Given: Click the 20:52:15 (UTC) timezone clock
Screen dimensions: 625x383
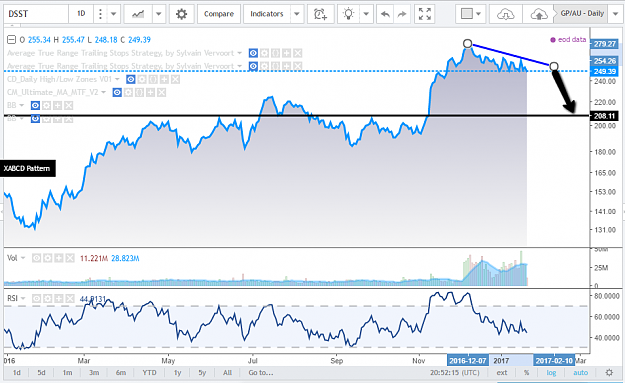Looking at the screenshot, I should click(x=455, y=373).
